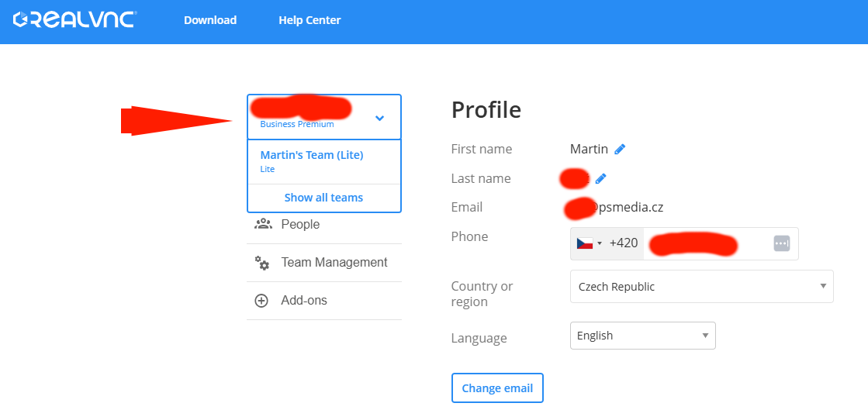Viewport: 868px width, 410px height.
Task: Click the Add-ons plus circle icon
Action: coord(261,301)
